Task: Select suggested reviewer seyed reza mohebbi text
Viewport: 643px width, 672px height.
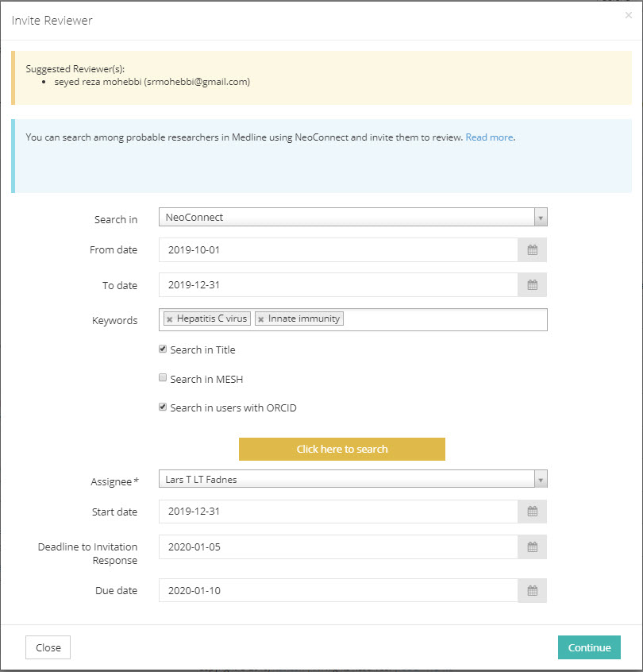Action: [152, 82]
